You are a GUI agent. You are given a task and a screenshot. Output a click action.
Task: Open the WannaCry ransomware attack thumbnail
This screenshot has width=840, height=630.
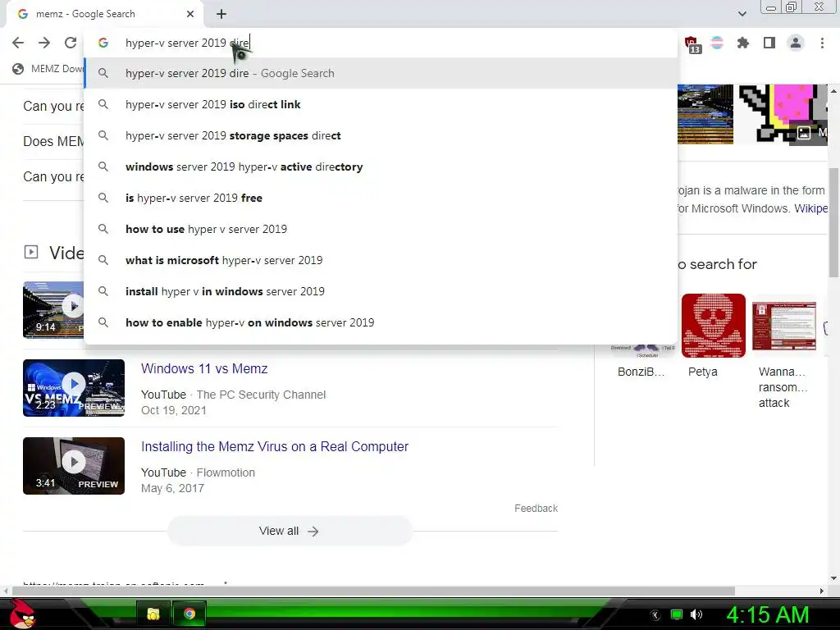783,325
